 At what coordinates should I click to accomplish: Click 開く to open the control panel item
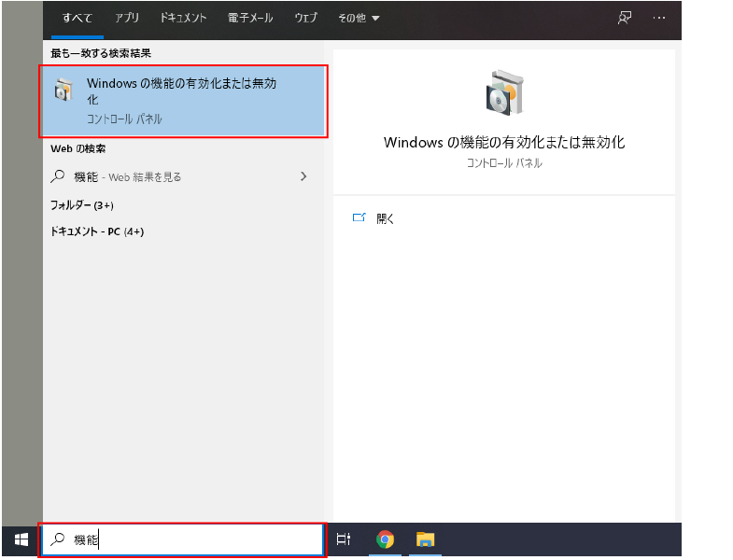point(386,218)
